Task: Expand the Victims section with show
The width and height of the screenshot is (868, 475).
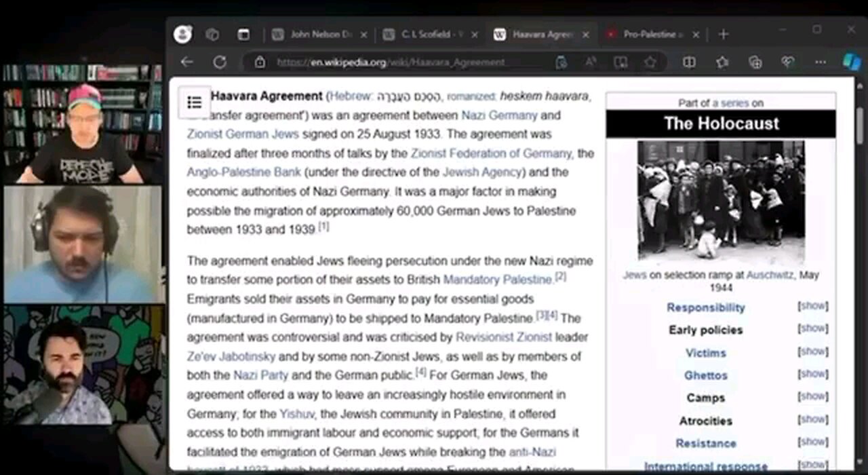Action: 813,352
